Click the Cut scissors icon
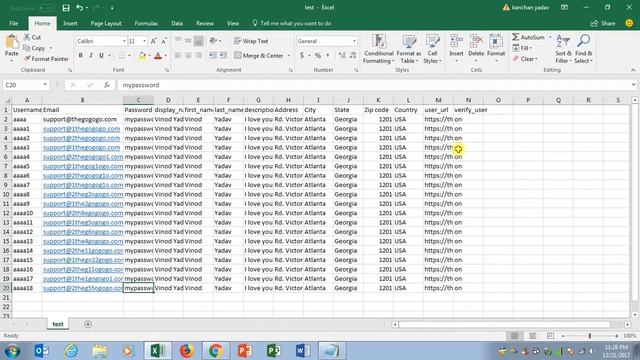Image resolution: width=640 pixels, height=360 pixels. click(x=27, y=37)
